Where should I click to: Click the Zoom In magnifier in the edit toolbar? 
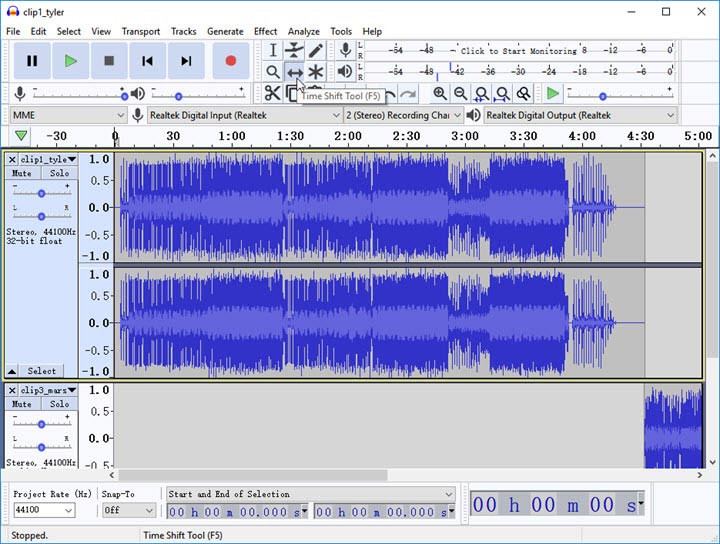click(439, 93)
